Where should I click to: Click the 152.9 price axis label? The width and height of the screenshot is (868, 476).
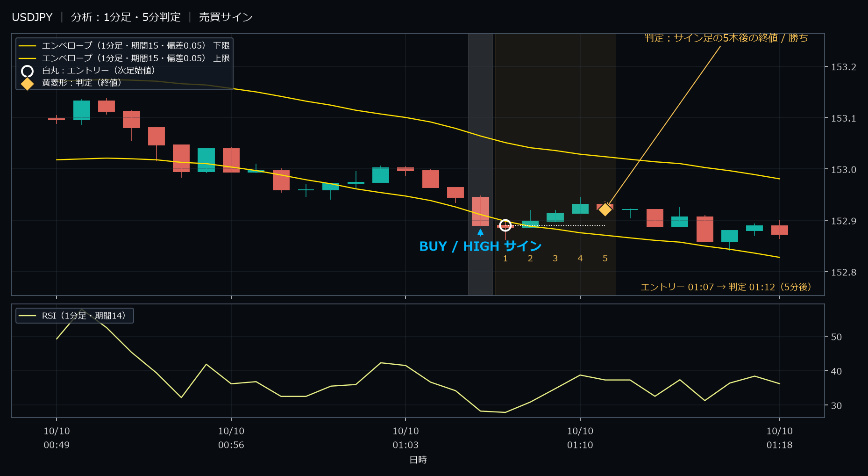click(x=843, y=221)
